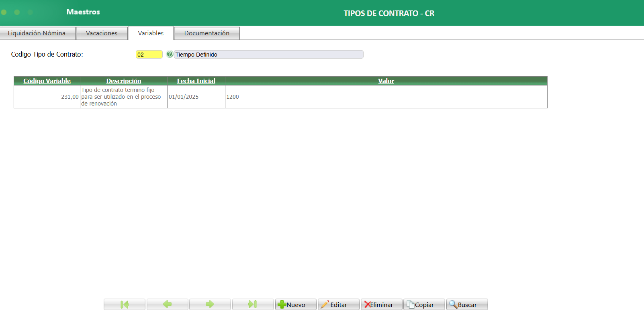Select the 01/01/2025 date cell

196,97
